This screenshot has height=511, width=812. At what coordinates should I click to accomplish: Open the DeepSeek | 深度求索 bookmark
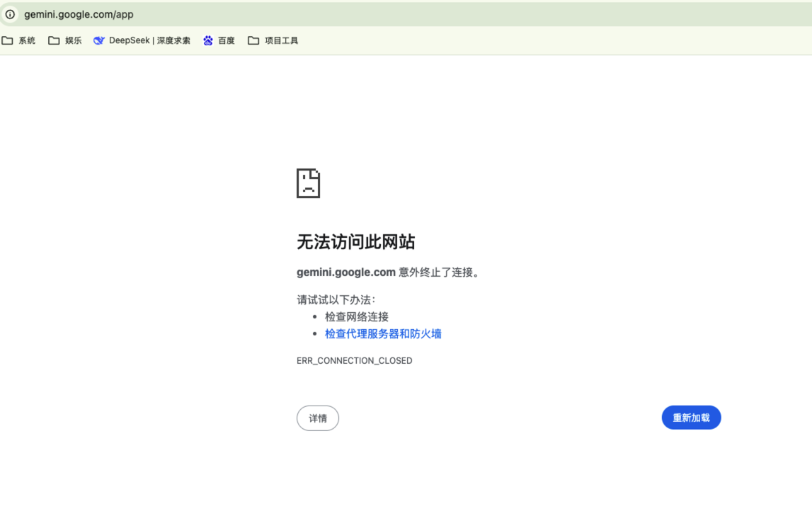[142, 40]
